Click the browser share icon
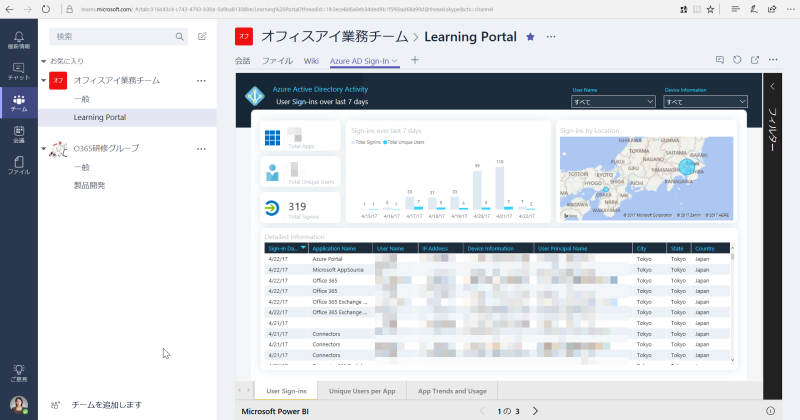 click(772, 9)
